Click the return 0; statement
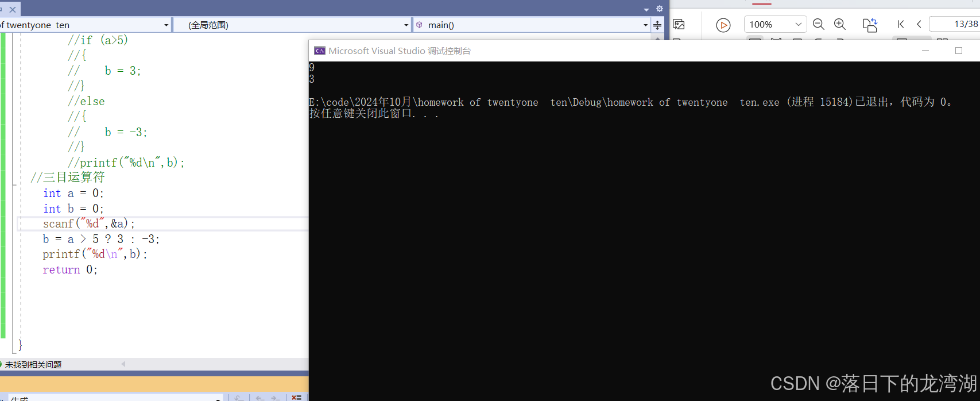This screenshot has height=401, width=980. (70, 269)
